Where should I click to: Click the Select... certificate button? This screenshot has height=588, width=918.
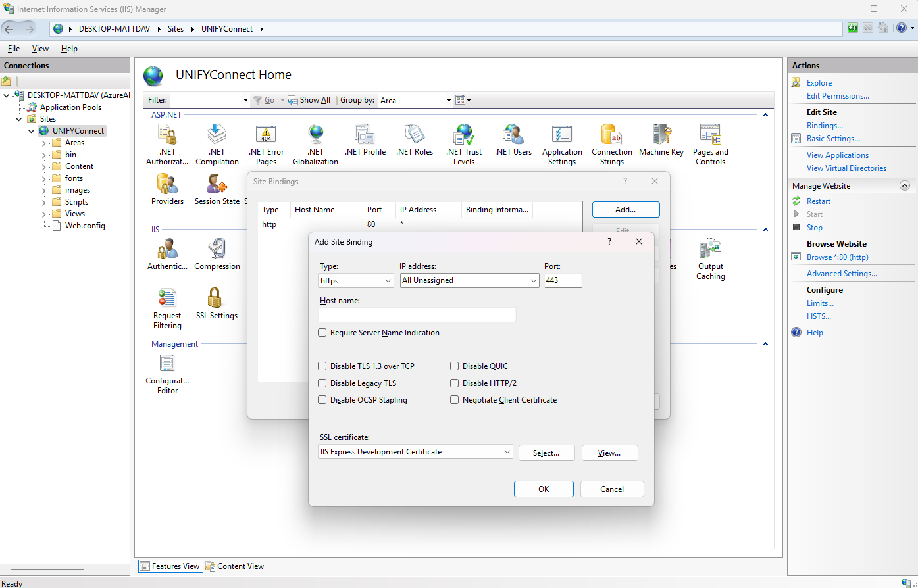[x=546, y=453]
